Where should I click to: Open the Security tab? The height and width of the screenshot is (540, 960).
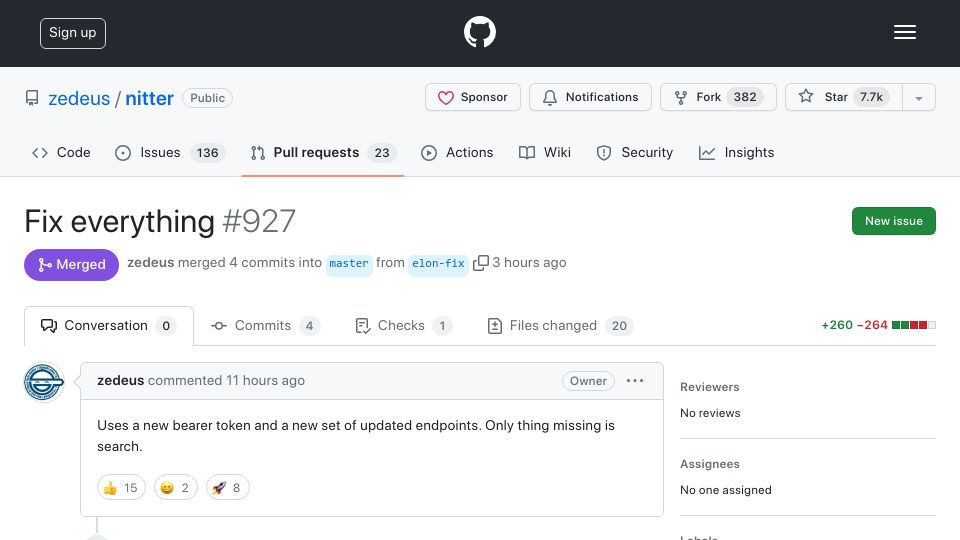tap(634, 152)
